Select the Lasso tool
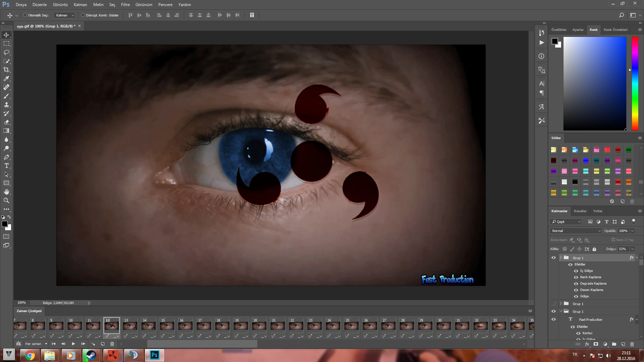The image size is (644, 362). pos(6,52)
